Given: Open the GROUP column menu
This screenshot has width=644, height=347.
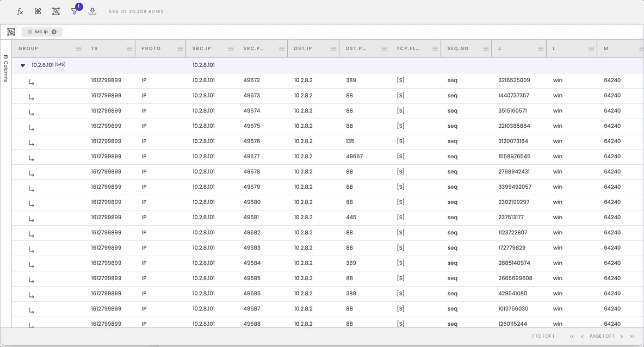Looking at the screenshot, I should (x=78, y=48).
